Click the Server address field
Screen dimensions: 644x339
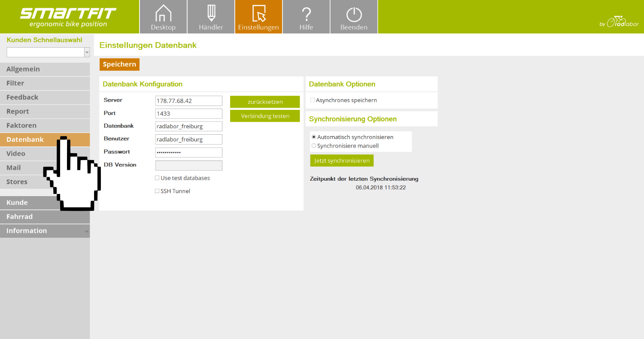[x=188, y=101]
